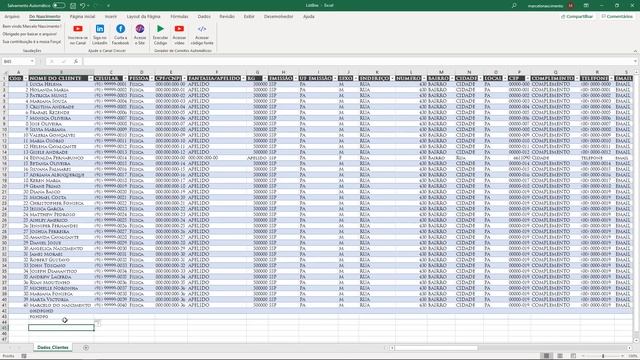Image resolution: width=640 pixels, height=360 pixels.
Task: Expand the Name Box dropdown arrow
Action: click(32, 61)
